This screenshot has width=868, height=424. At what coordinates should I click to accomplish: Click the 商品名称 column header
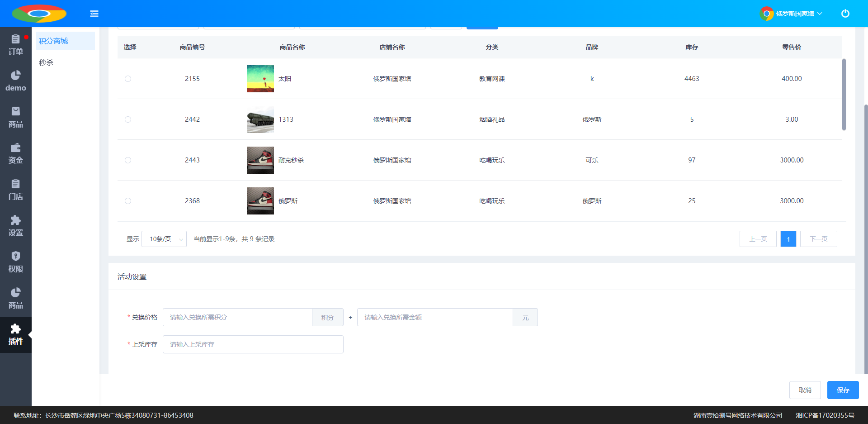[x=292, y=47]
